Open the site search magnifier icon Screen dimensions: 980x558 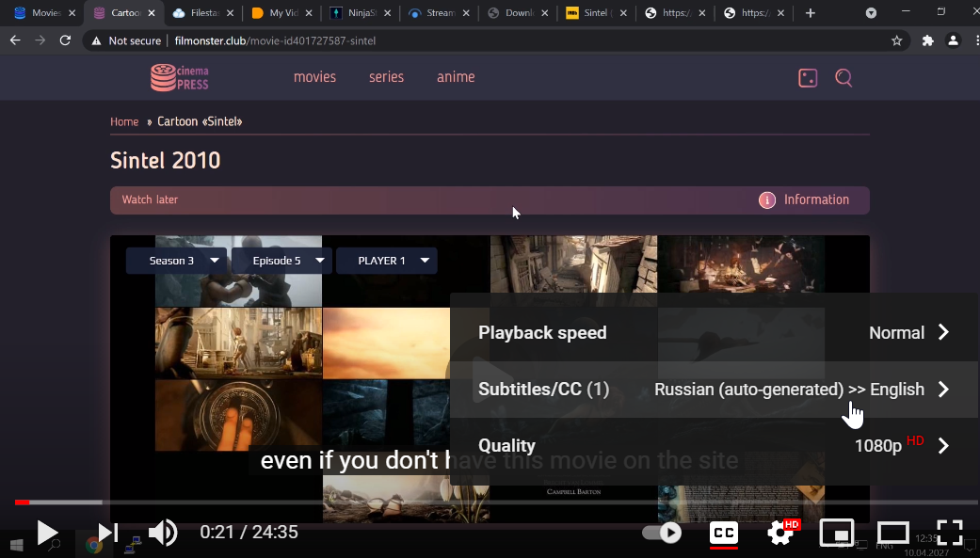tap(843, 78)
